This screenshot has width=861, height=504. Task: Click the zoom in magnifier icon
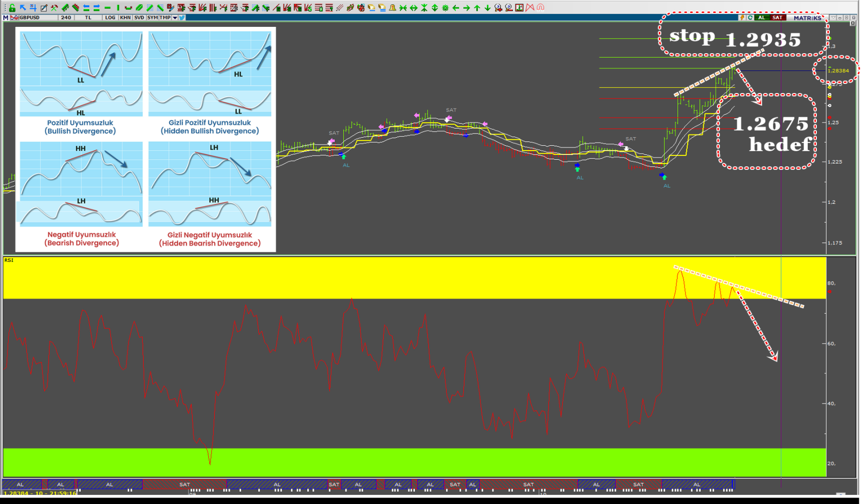[x=498, y=8]
